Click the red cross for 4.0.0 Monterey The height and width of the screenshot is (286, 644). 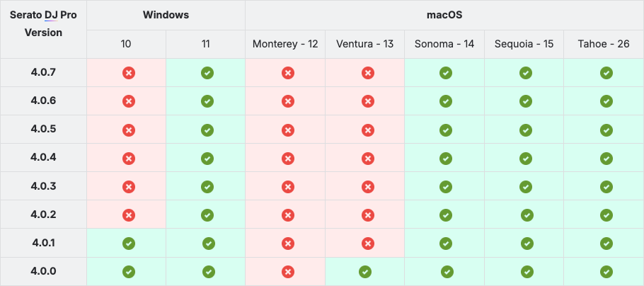(x=288, y=272)
